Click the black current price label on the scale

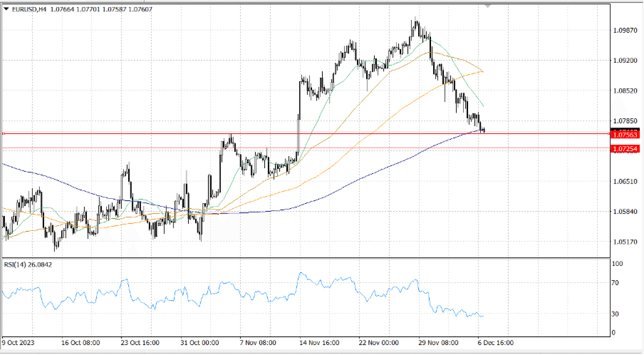(x=625, y=129)
